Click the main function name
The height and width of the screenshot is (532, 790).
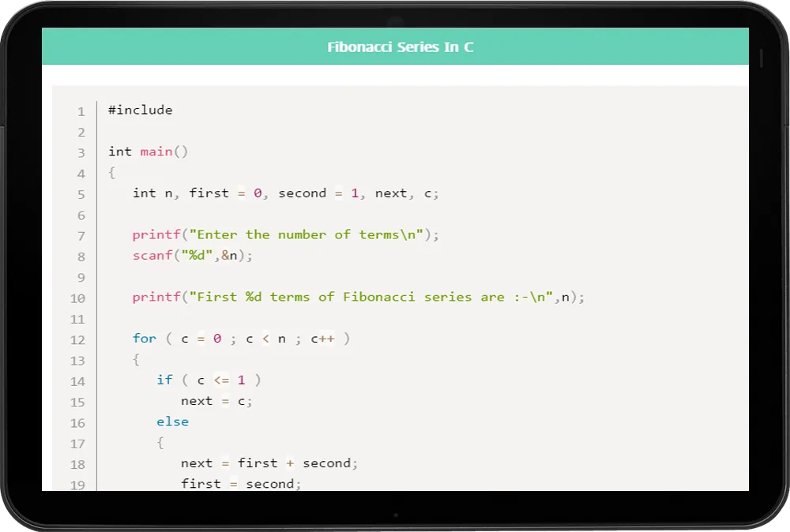point(156,152)
